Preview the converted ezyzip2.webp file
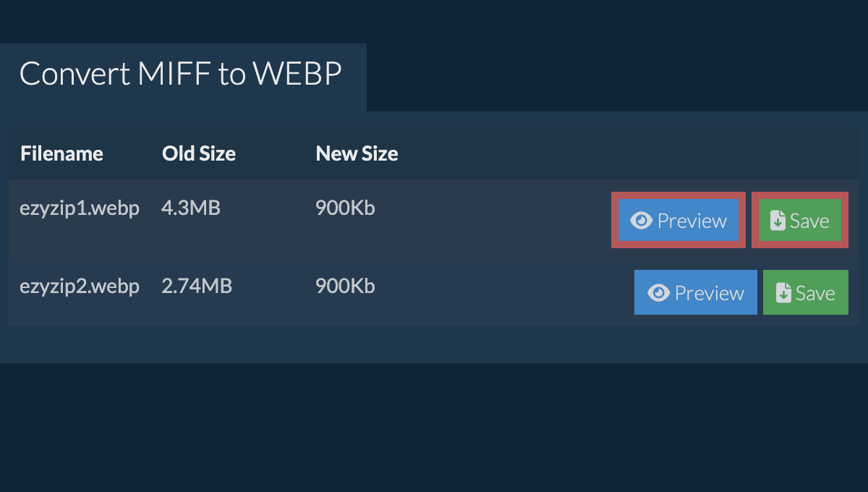 (696, 293)
